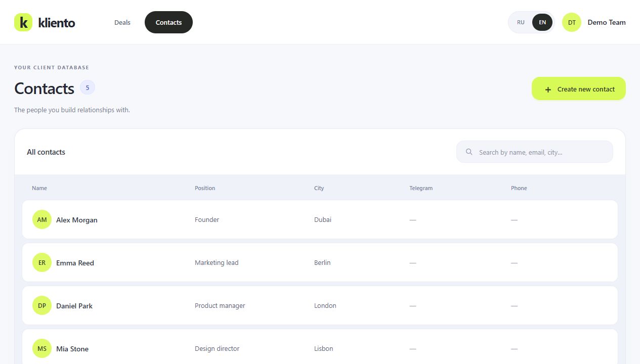
Task: Click the City column header
Action: click(x=319, y=188)
